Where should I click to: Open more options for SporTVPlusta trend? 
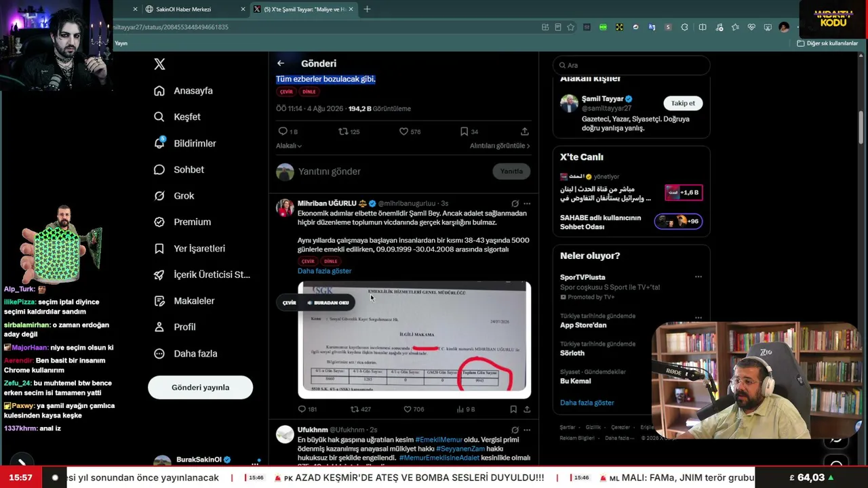(x=698, y=277)
